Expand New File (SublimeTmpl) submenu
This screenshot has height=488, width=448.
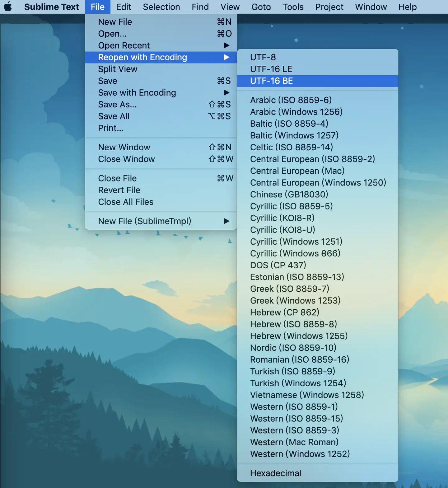coord(161,221)
